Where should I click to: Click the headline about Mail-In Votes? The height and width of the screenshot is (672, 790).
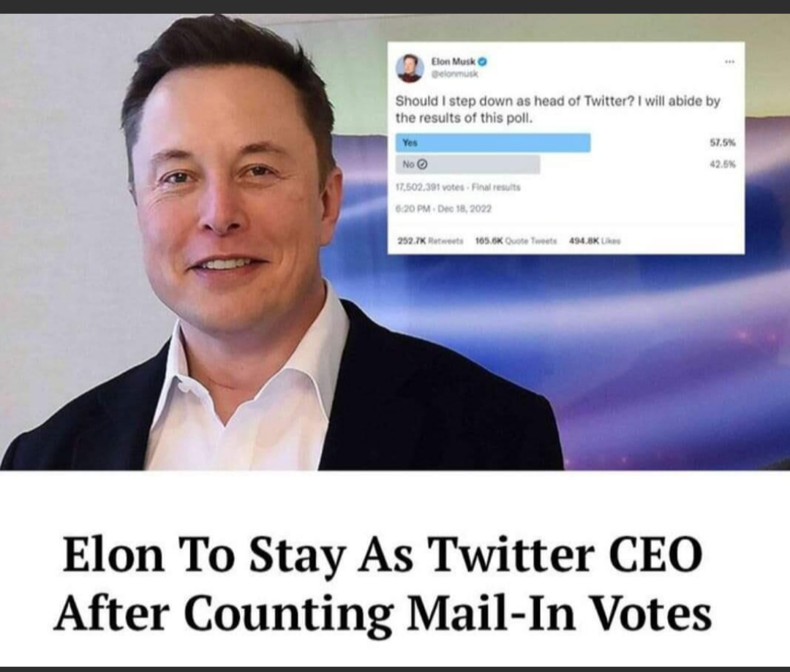tap(383, 585)
